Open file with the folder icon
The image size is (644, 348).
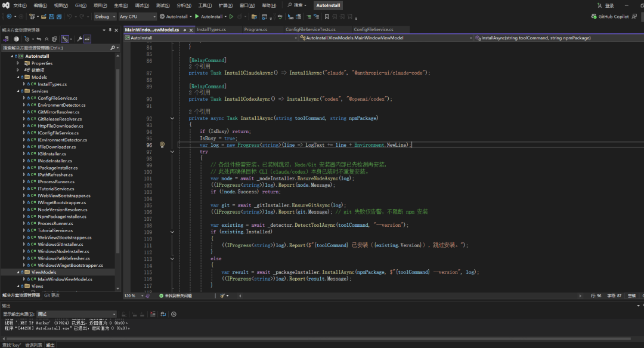pyautogui.click(x=43, y=17)
